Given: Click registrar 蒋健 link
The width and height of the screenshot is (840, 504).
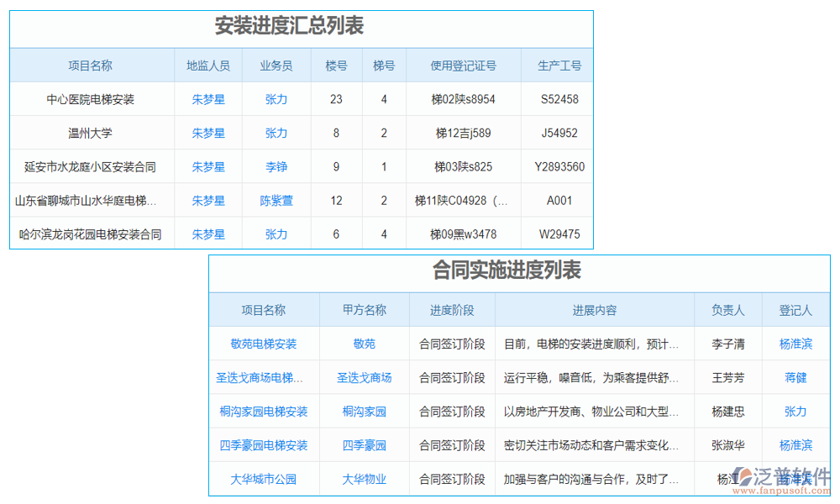Looking at the screenshot, I should click(x=795, y=377).
